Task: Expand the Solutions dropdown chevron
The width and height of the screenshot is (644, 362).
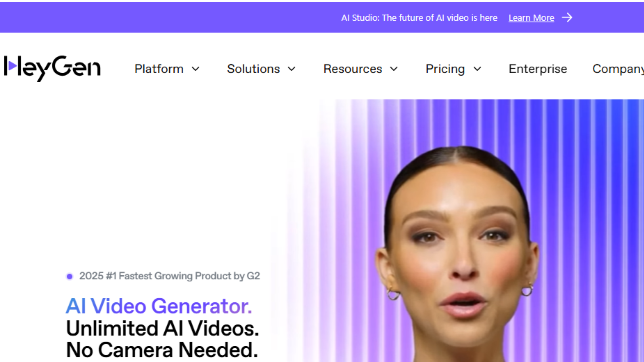Action: (292, 69)
